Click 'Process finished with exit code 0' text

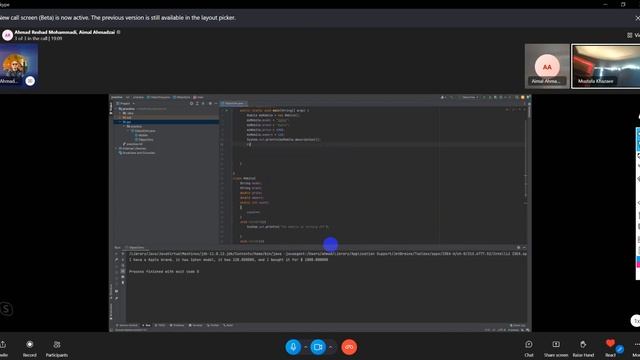click(x=164, y=271)
